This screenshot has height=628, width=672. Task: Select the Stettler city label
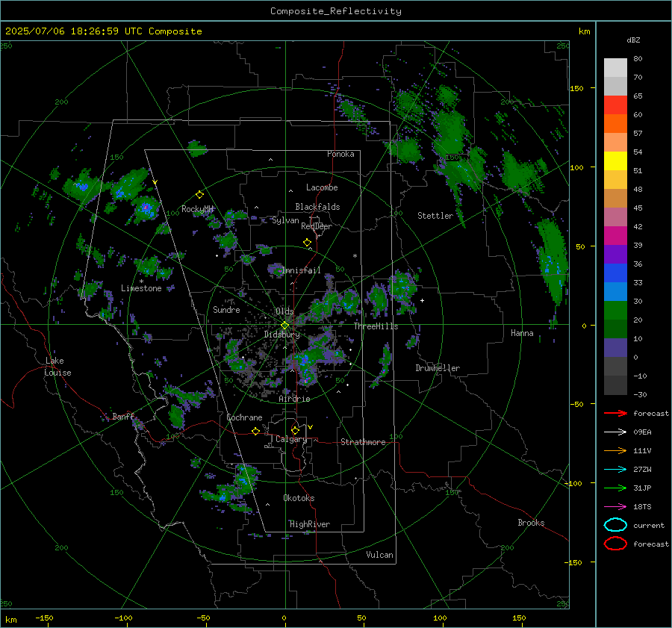coord(435,216)
